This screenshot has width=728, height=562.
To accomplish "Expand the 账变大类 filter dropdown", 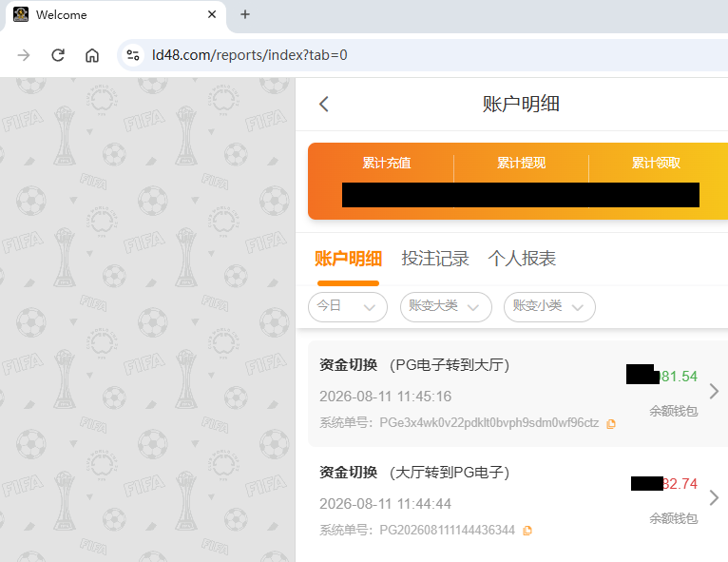I will coord(446,307).
